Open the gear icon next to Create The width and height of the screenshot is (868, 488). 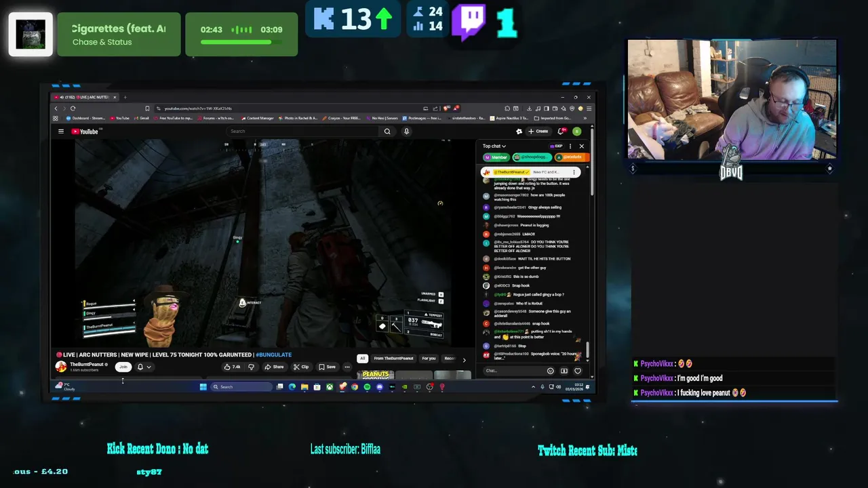(519, 131)
